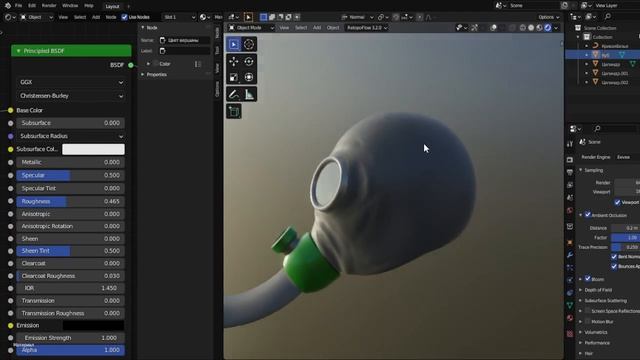Open the File menu
This screenshot has width=640, height=360.
18,6
